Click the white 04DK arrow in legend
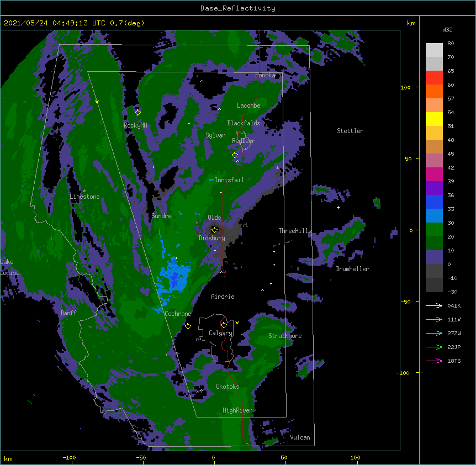476x465 pixels. (434, 305)
